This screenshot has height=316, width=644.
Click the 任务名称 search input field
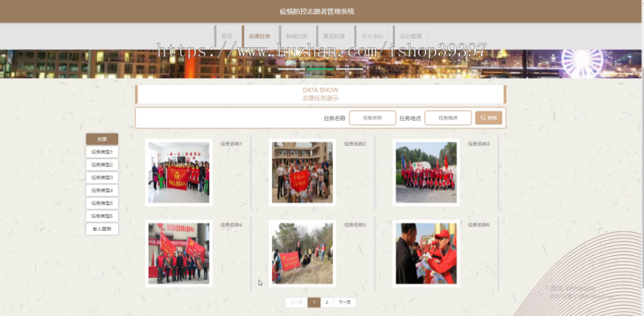pos(373,118)
